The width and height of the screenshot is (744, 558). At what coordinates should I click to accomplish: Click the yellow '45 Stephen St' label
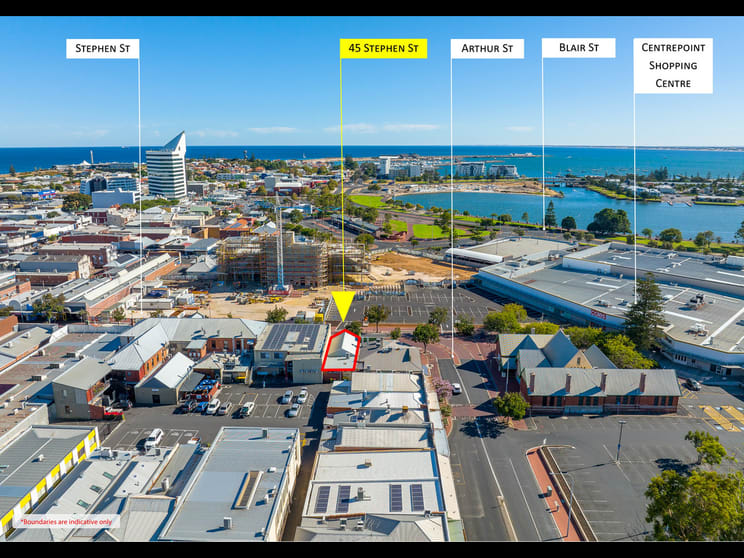(x=383, y=48)
